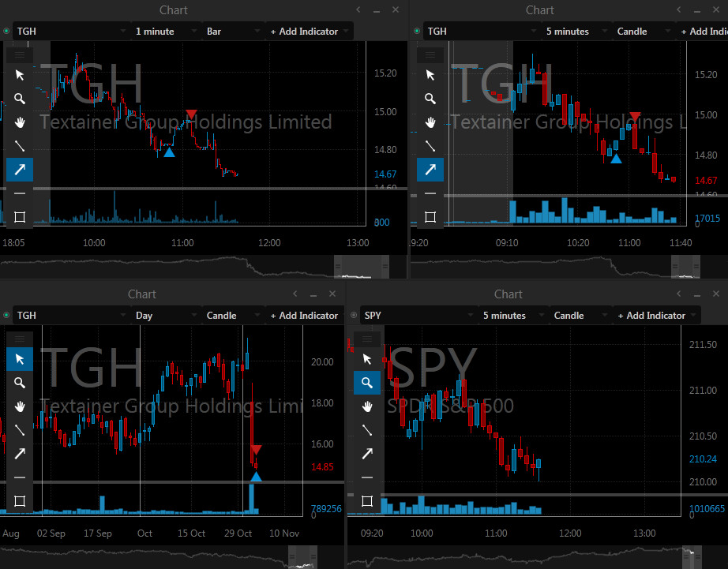Open the Bar chart style dropdown

(234, 31)
